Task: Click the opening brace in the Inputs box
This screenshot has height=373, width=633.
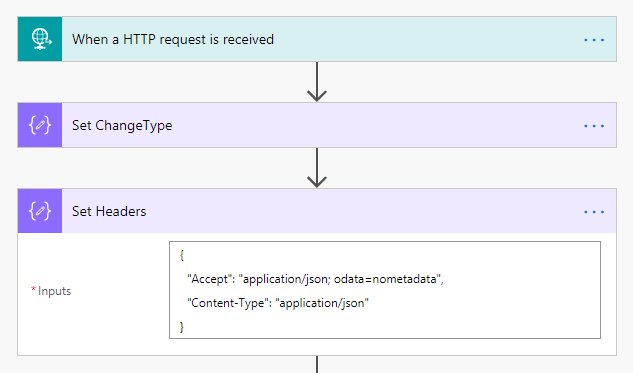Action: [x=182, y=255]
